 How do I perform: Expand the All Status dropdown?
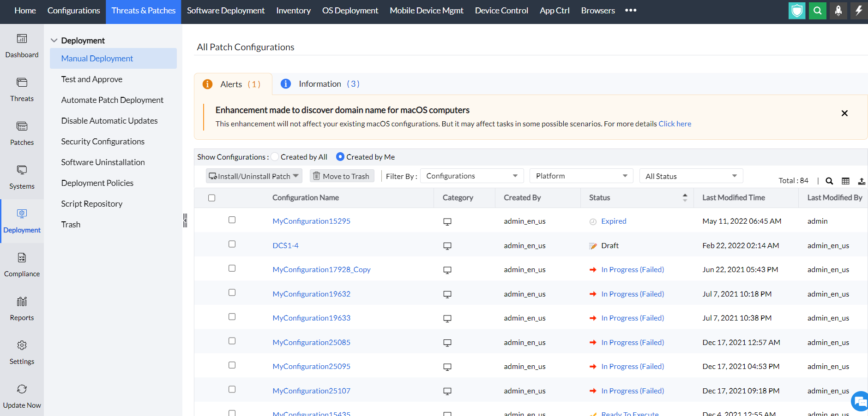pyautogui.click(x=691, y=176)
